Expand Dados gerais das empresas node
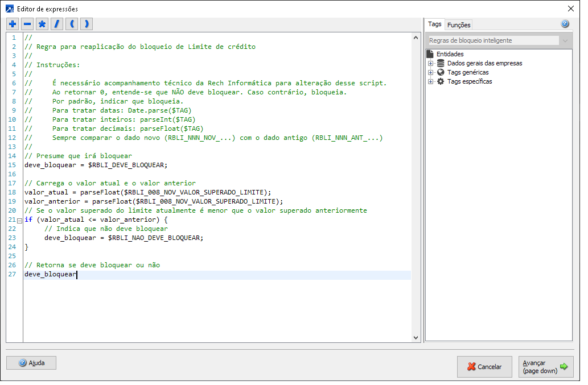Viewport: 588px width, 385px height. [x=431, y=63]
